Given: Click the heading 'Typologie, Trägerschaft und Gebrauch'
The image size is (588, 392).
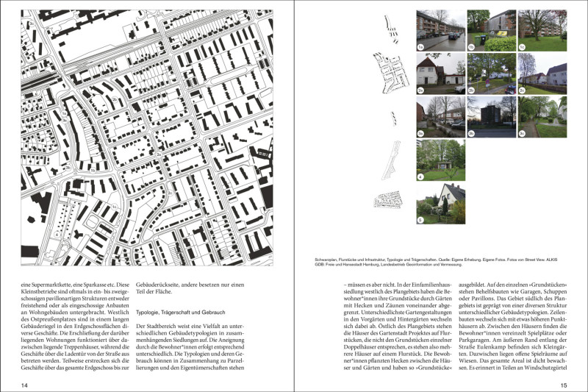Looking at the screenshot, I should point(180,313).
